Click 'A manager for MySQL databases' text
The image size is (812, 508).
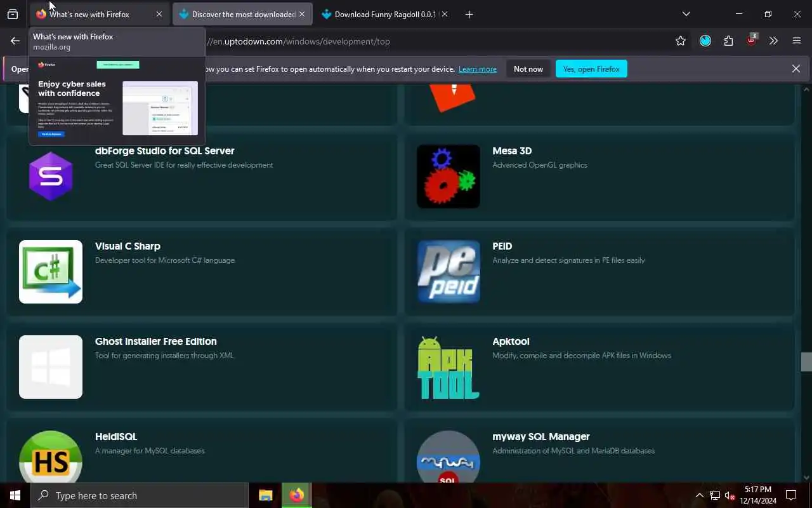[150, 451]
